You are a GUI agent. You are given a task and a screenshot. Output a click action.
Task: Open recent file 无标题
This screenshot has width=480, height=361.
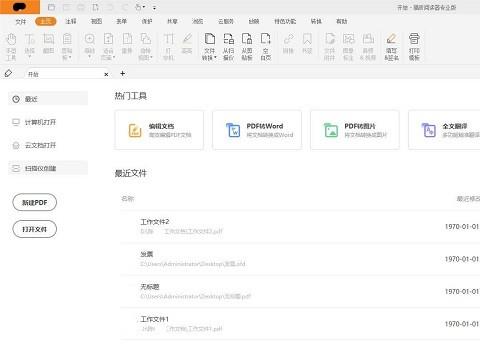300,291
